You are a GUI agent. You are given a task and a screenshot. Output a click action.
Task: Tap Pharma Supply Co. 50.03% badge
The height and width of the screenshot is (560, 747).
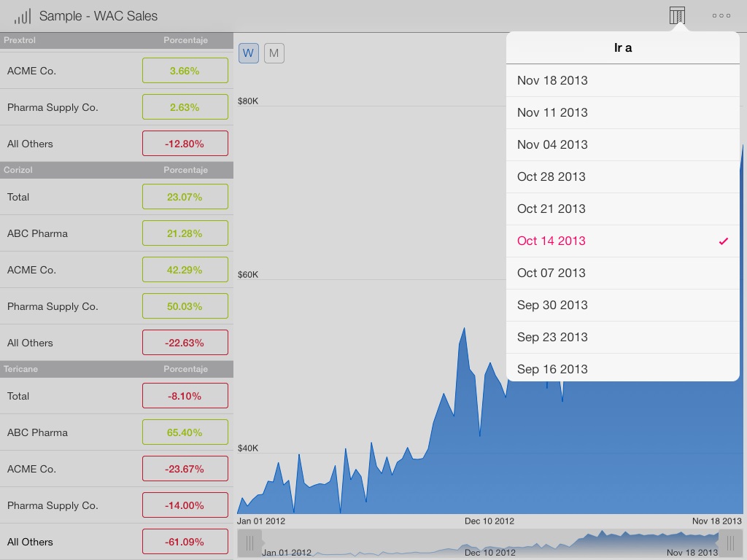point(185,306)
